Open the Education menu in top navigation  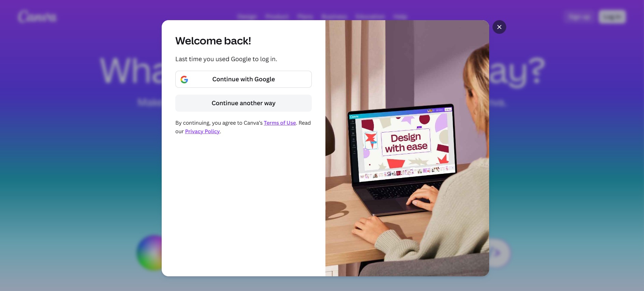coord(370,17)
